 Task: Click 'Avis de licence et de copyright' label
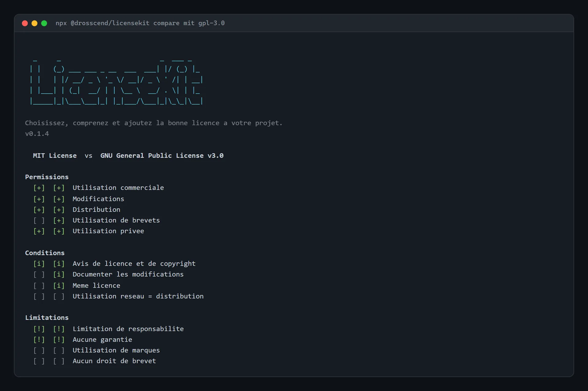tap(134, 264)
